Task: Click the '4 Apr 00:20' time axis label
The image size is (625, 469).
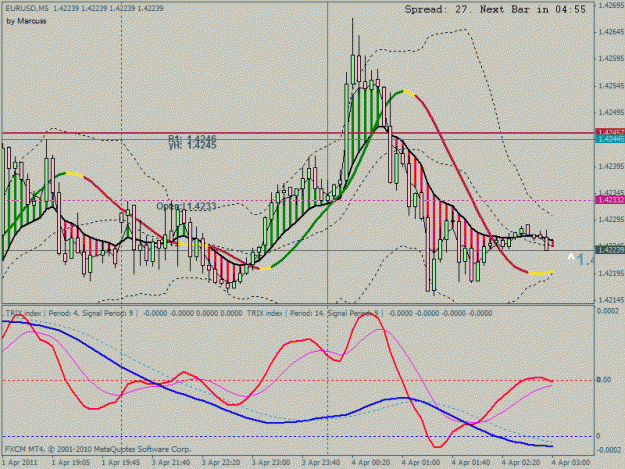Action: point(371,463)
